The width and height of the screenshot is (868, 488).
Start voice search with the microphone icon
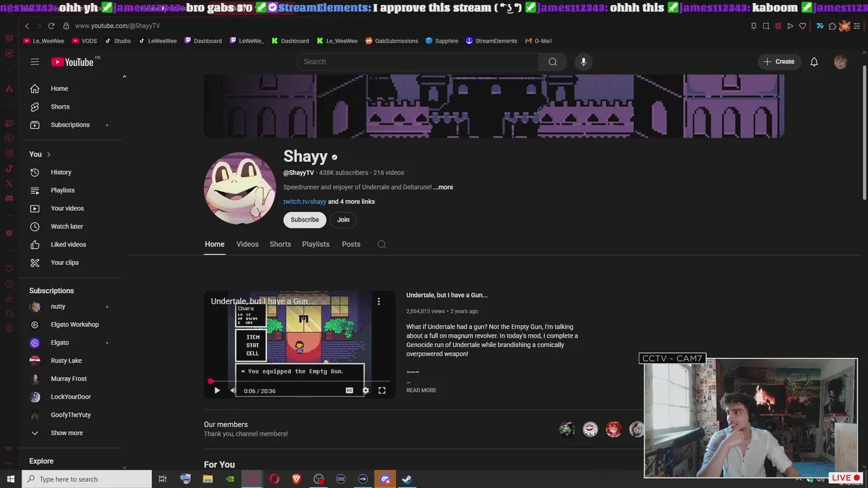pyautogui.click(x=583, y=62)
